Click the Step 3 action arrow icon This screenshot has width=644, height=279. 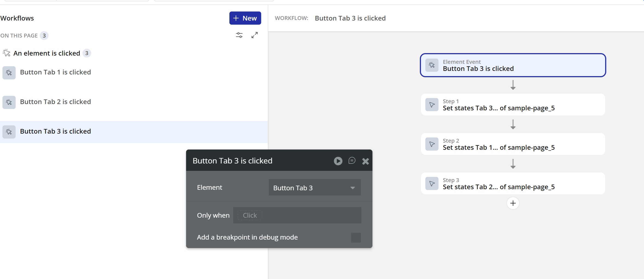coord(432,183)
